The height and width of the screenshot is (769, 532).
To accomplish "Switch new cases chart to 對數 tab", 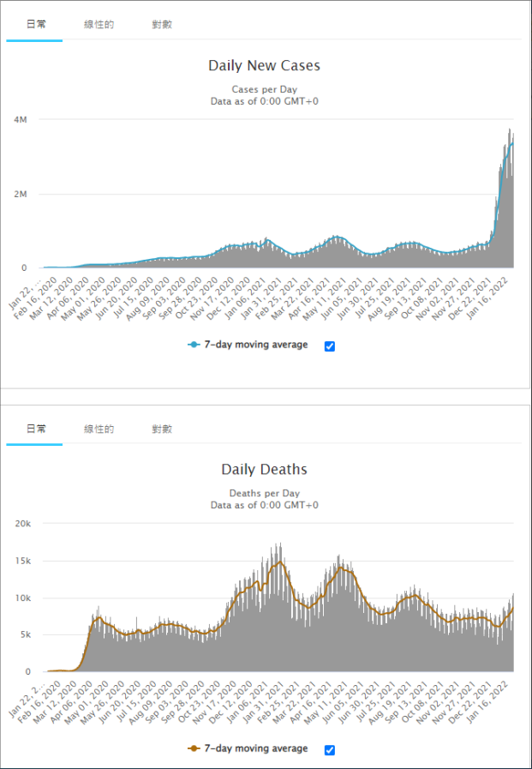I will pos(162,25).
